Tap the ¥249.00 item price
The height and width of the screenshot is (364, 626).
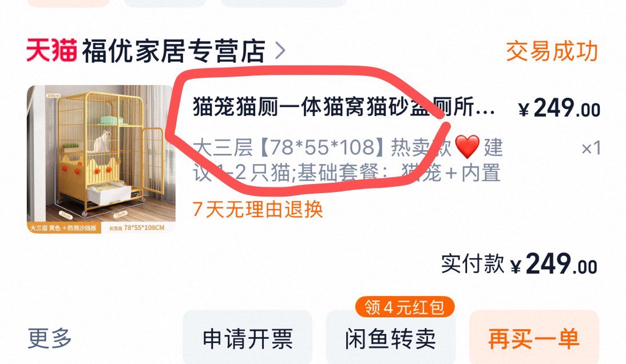point(559,109)
